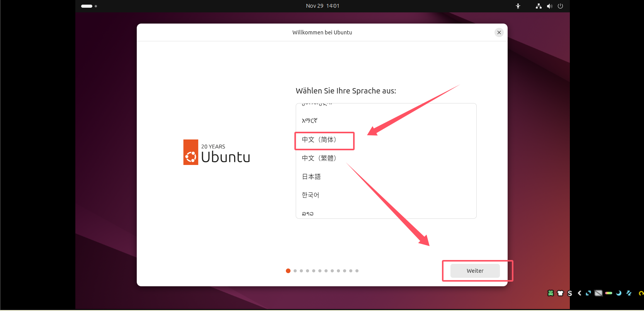Close the Willkommen bei Ubuntu window

(499, 32)
